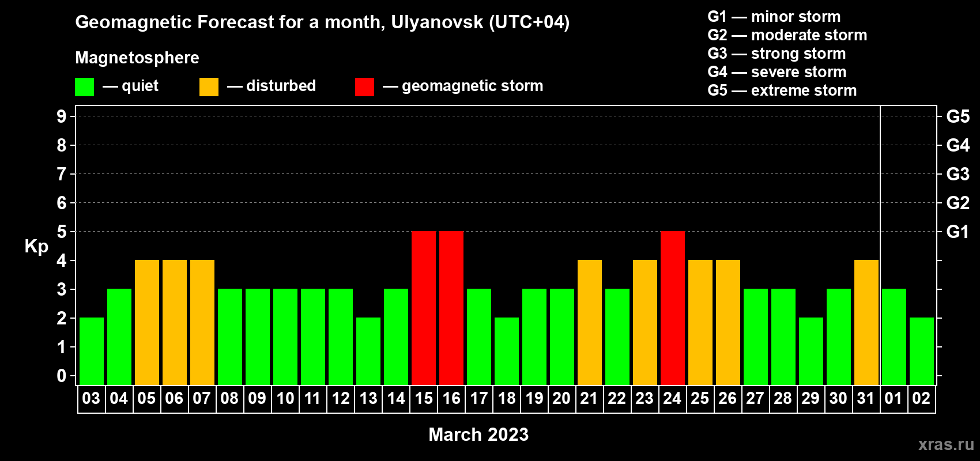
Task: Click the red bar for day 24
Action: click(x=673, y=308)
